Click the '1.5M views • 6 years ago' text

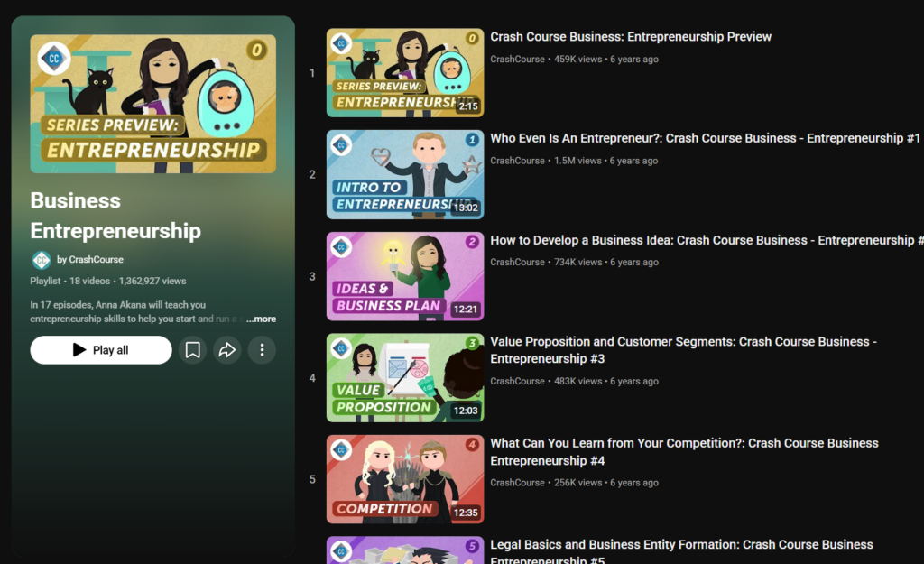[605, 161]
